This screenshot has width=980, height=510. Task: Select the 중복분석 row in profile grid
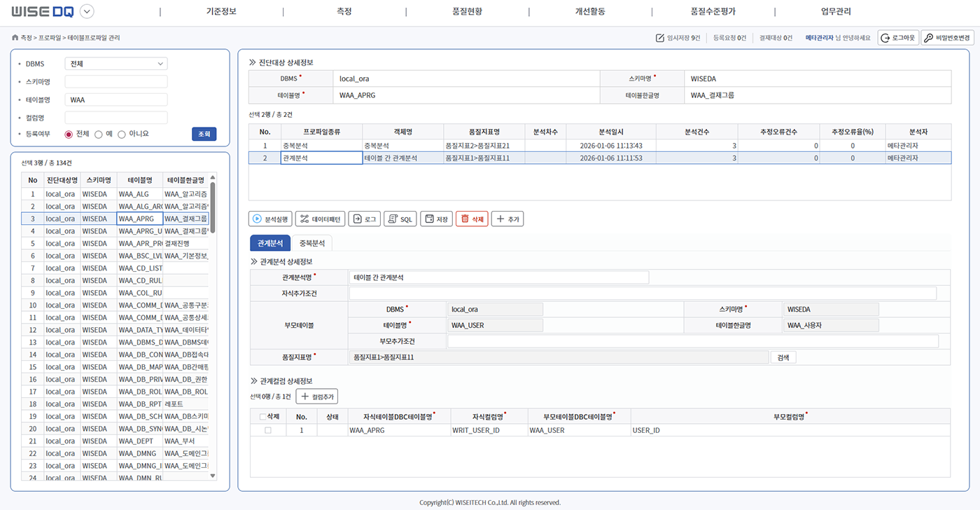(600, 146)
